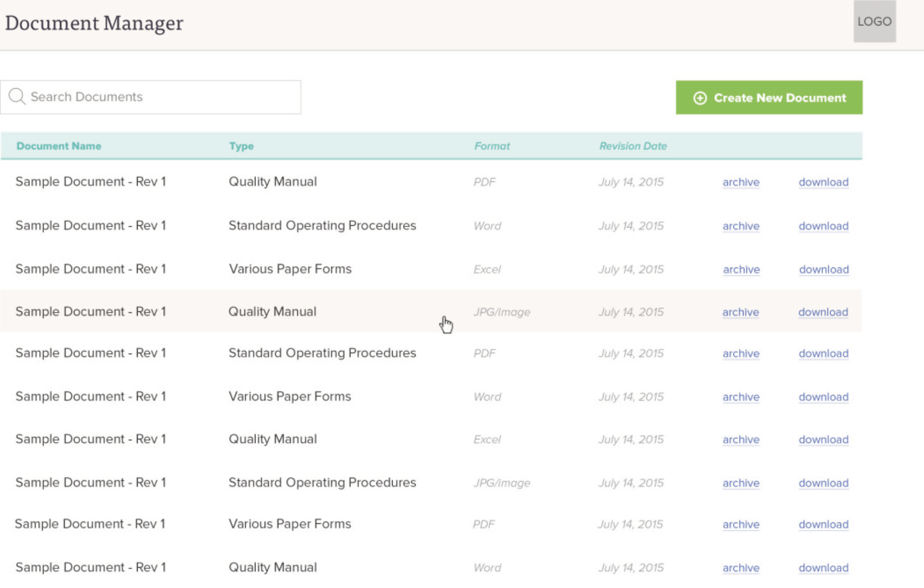Download the Quality Manual PDF document
Viewport: 924px width, 588px height.
click(x=824, y=182)
